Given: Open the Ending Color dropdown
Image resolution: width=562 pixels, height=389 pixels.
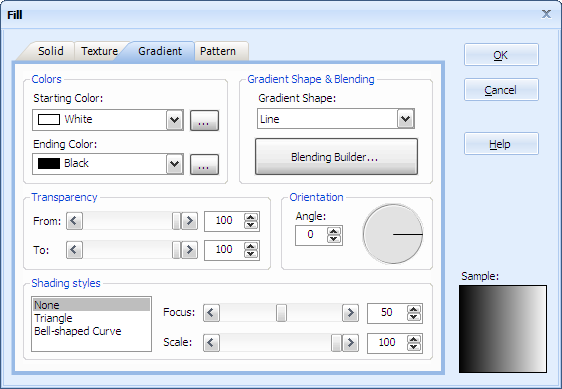Looking at the screenshot, I should point(175,164).
